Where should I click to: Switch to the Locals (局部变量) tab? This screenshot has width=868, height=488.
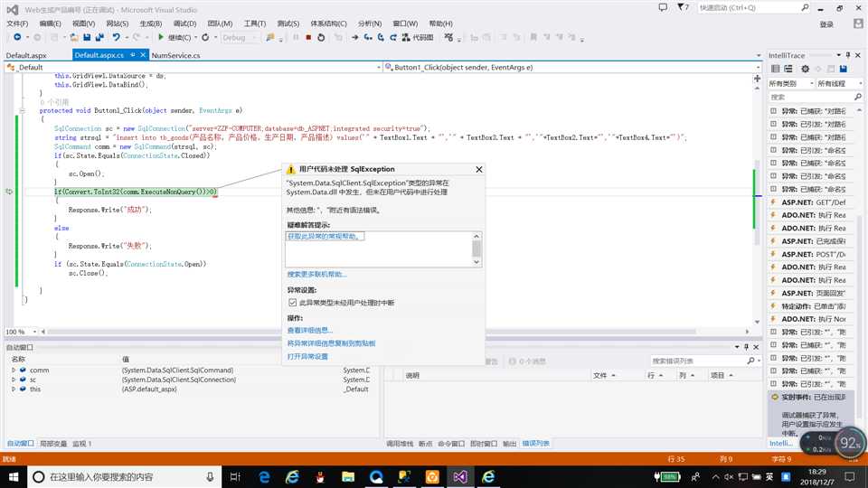point(53,443)
